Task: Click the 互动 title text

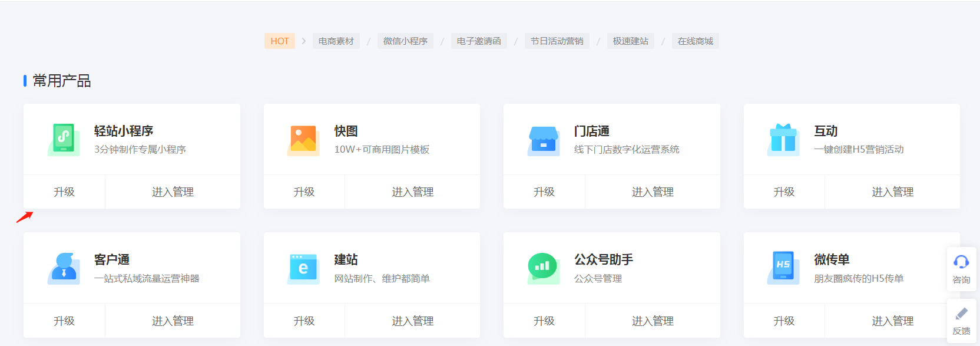Action: (826, 131)
